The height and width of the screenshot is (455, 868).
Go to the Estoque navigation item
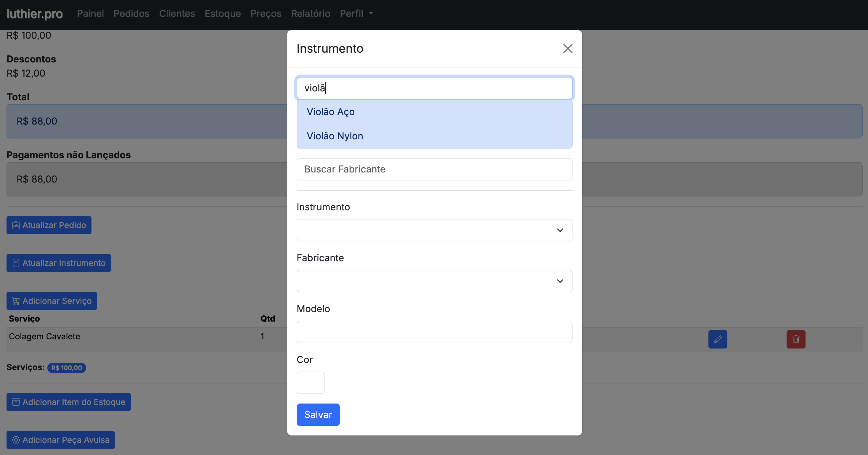(x=222, y=14)
